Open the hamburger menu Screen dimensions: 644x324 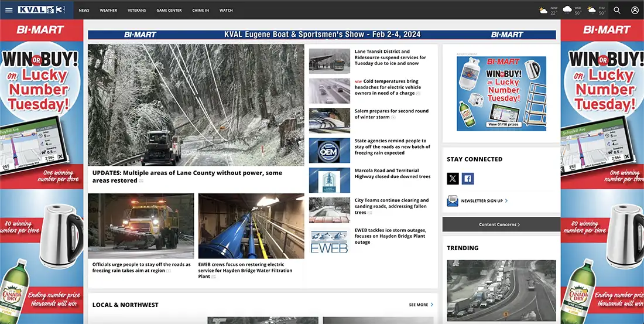pos(9,11)
